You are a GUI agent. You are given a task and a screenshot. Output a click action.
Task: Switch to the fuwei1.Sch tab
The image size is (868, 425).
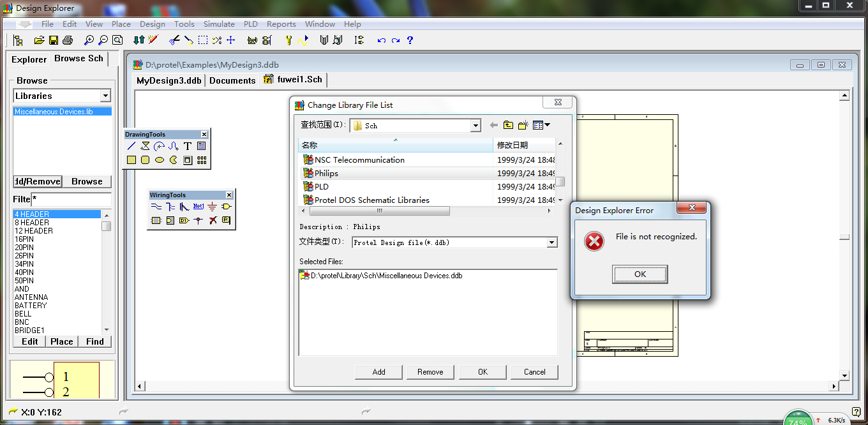click(x=294, y=80)
